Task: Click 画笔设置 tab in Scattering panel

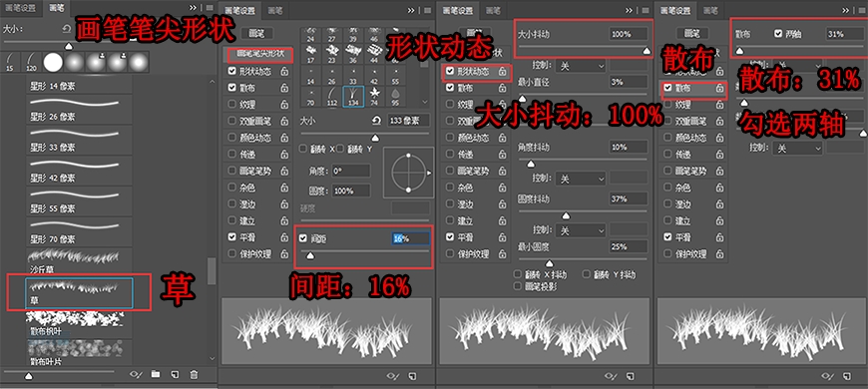Action: point(675,11)
